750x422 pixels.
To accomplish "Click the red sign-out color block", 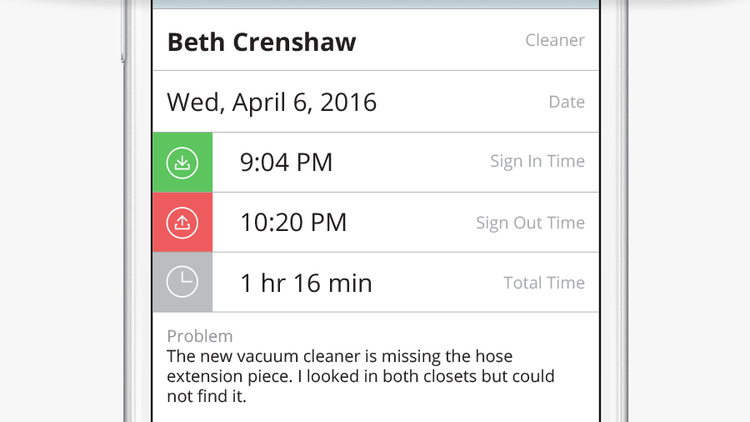I will [x=183, y=222].
